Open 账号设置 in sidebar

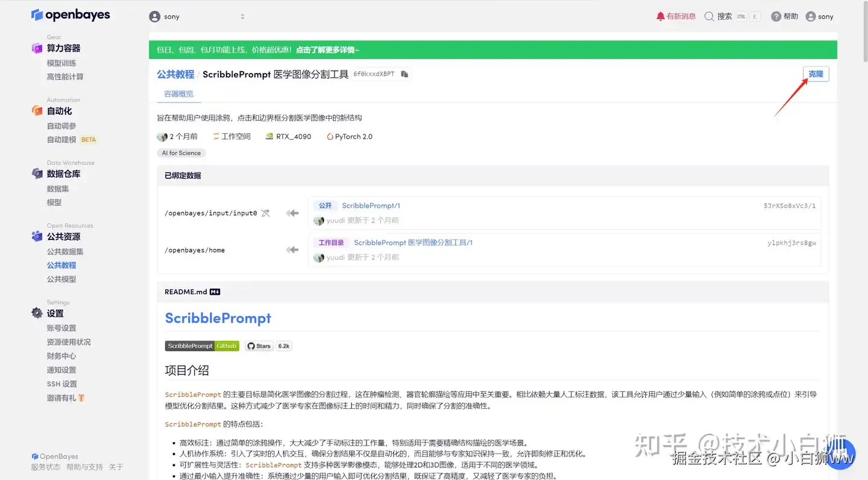click(x=61, y=328)
